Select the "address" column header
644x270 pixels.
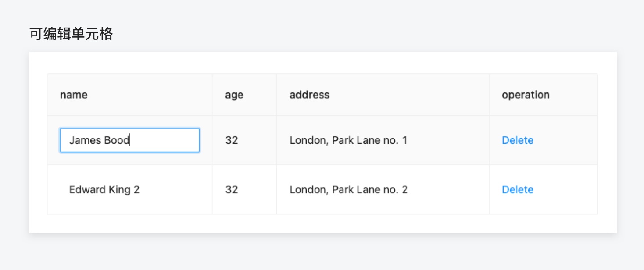pos(309,95)
